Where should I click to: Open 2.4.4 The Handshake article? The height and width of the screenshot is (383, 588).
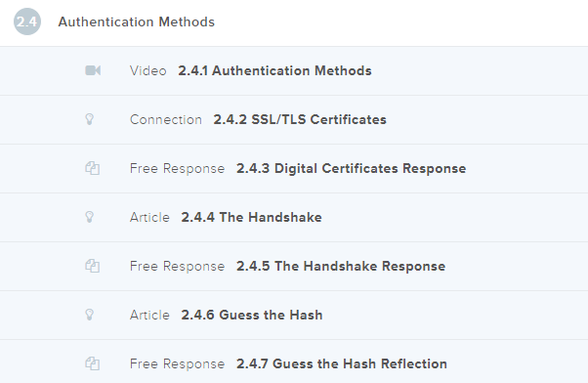(251, 217)
